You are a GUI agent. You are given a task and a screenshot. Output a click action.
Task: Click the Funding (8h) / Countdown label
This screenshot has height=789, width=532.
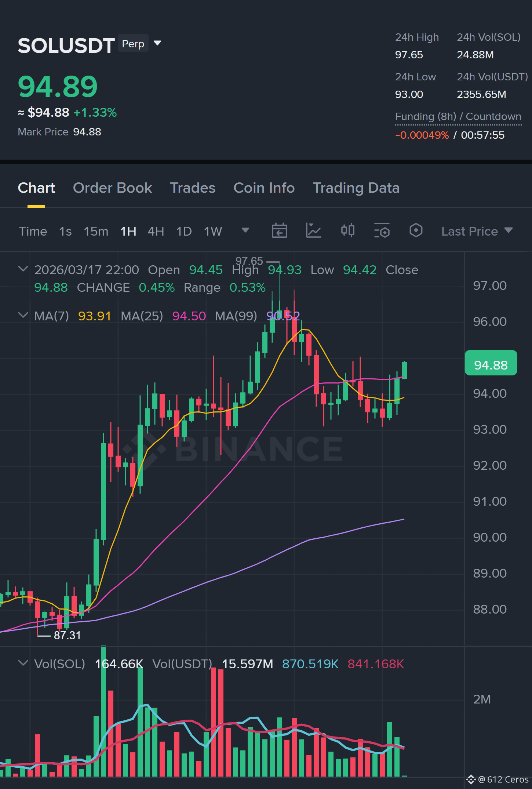(458, 117)
